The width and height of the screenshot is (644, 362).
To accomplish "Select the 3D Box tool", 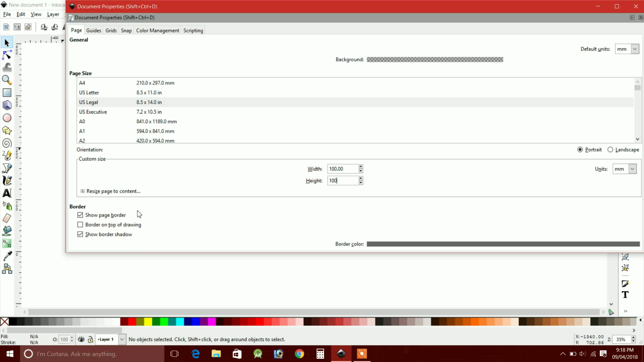I will coord(7,105).
